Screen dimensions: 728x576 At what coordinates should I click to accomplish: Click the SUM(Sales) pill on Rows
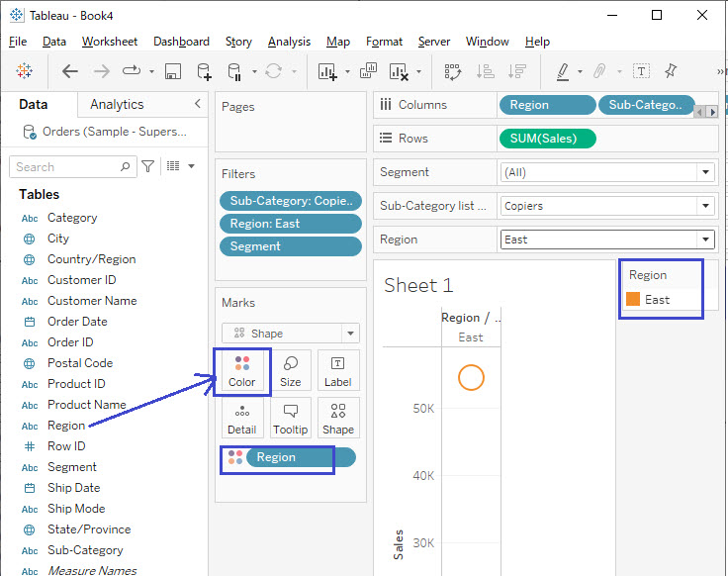coord(548,139)
